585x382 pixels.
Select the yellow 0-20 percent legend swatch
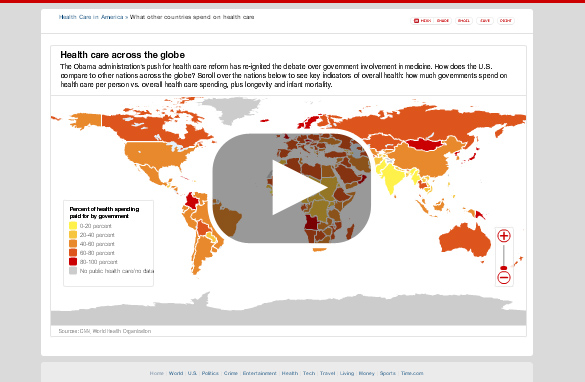coord(73,226)
